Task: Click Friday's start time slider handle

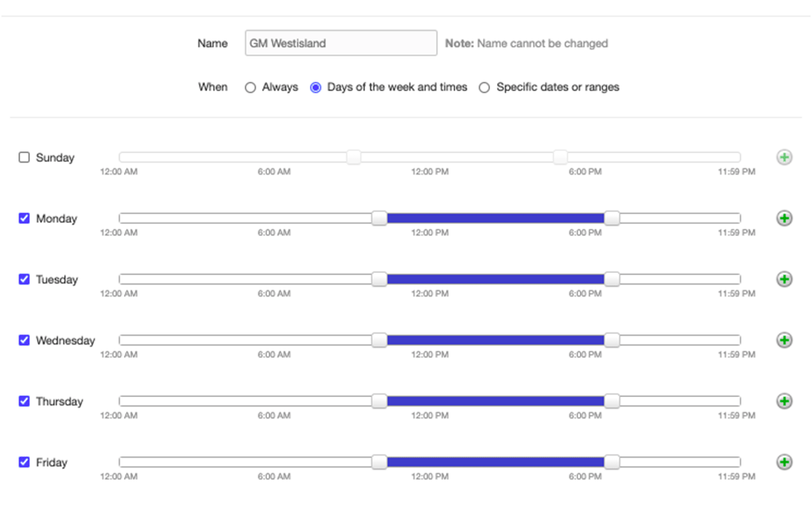Action: [380, 462]
